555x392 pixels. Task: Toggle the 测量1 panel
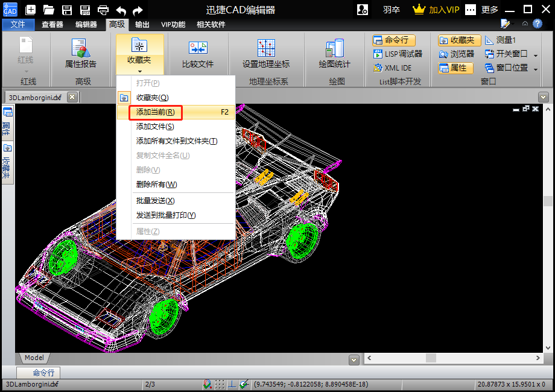pos(501,40)
